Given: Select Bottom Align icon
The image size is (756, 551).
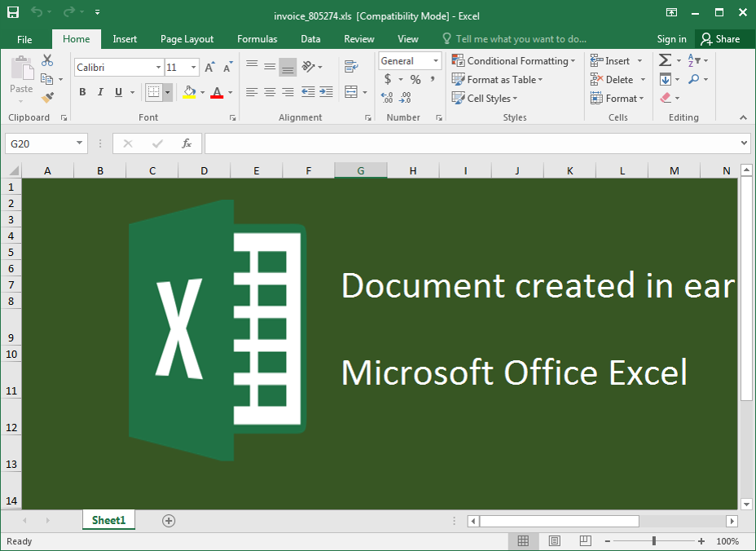Looking at the screenshot, I should [288, 67].
